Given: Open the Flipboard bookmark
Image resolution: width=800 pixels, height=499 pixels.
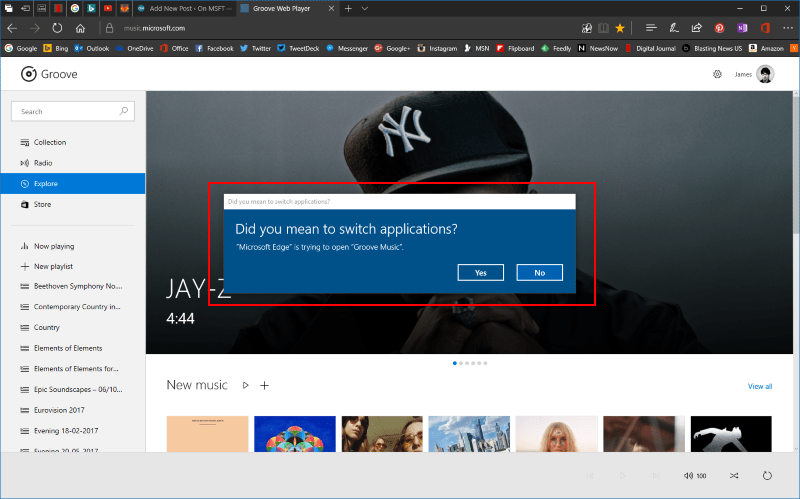Looking at the screenshot, I should [x=515, y=48].
